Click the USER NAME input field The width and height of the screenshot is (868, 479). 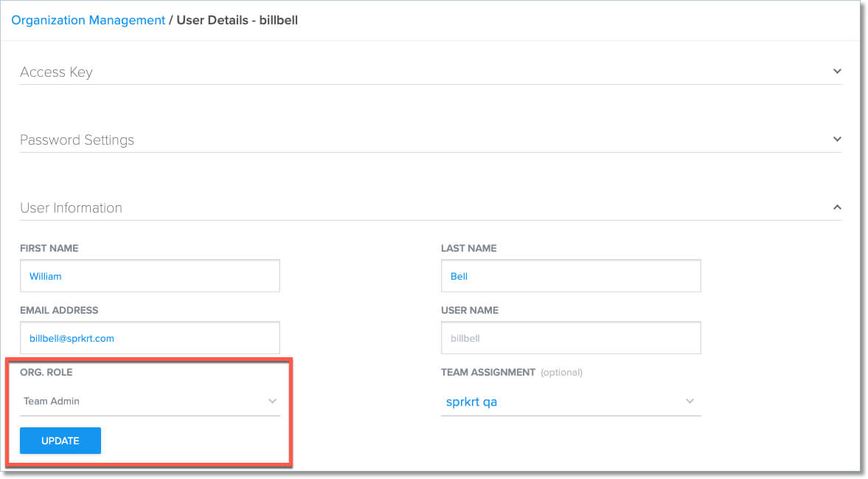click(571, 337)
